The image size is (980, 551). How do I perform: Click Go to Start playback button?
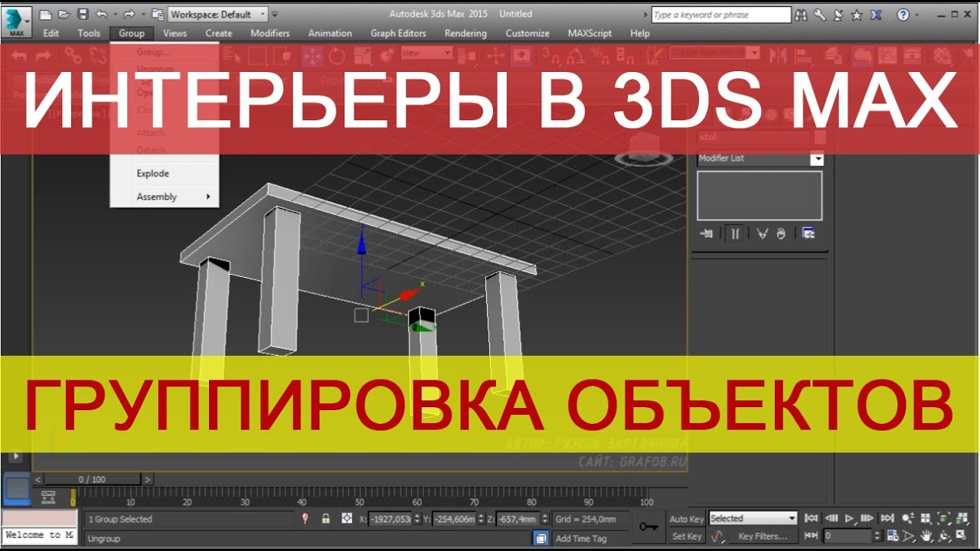click(811, 519)
